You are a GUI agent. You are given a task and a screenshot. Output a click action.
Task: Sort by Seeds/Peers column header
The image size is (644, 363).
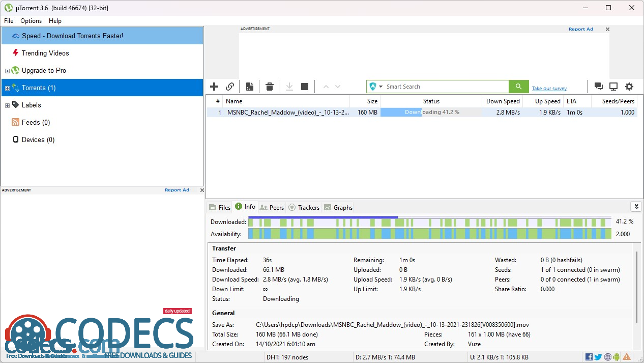click(614, 101)
